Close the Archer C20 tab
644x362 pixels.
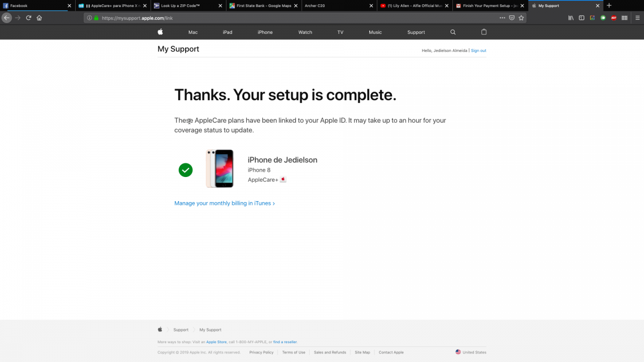click(371, 6)
